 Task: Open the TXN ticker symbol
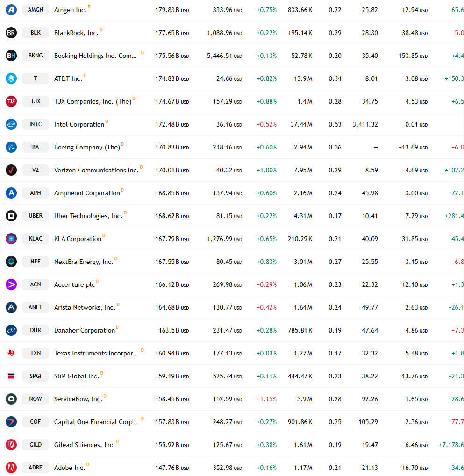tap(36, 353)
